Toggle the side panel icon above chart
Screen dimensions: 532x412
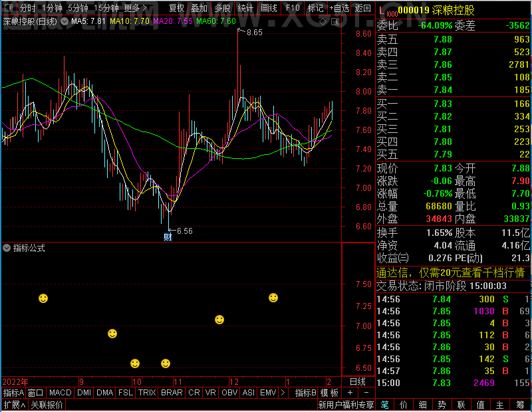click(335, 22)
